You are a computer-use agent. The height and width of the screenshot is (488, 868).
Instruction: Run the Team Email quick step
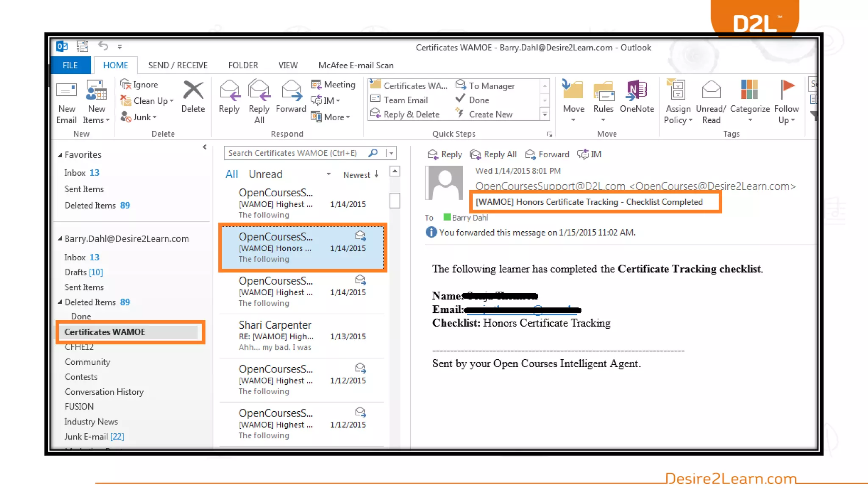[399, 100]
